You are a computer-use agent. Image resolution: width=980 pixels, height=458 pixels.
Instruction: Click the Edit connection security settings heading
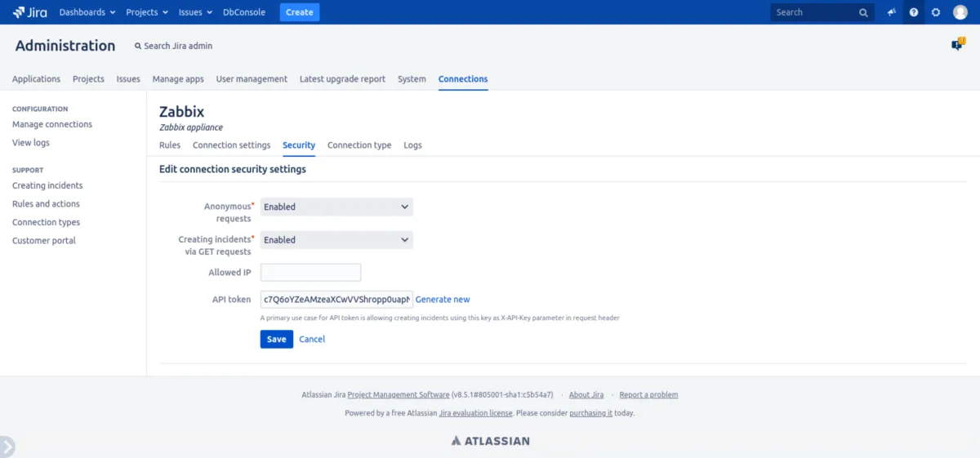pyautogui.click(x=233, y=170)
